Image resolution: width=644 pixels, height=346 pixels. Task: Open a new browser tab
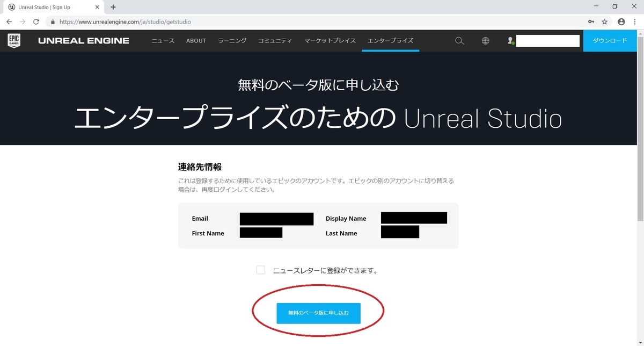coord(113,8)
